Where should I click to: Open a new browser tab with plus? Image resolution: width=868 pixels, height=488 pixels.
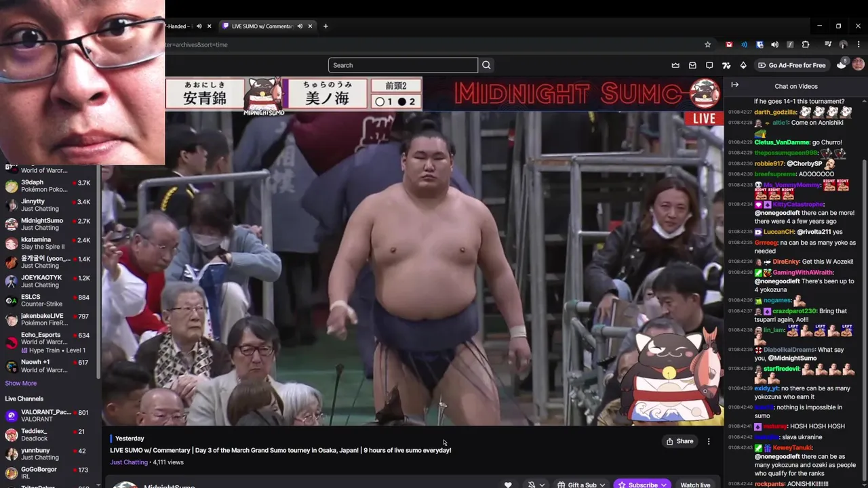[325, 26]
